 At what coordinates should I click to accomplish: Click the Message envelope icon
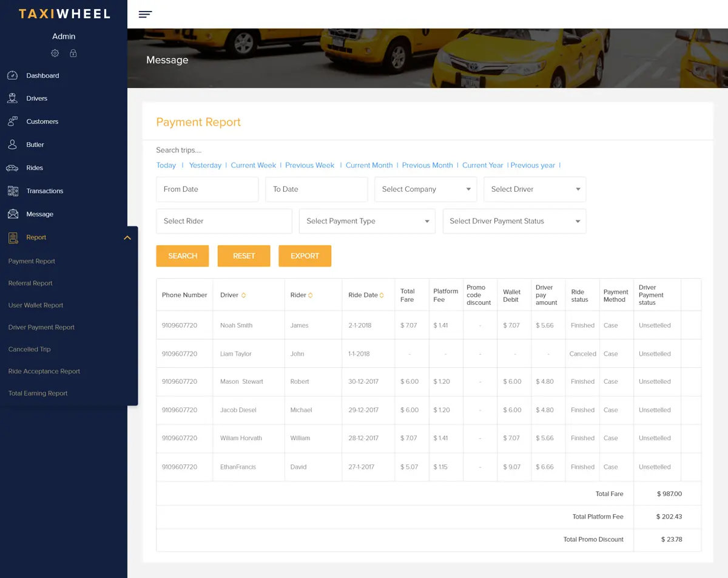13,214
